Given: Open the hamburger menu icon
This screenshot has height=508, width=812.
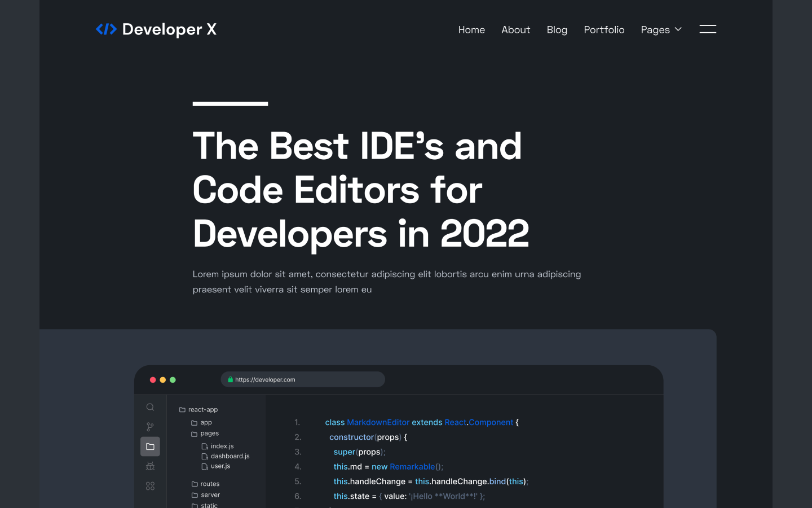Looking at the screenshot, I should tap(708, 29).
